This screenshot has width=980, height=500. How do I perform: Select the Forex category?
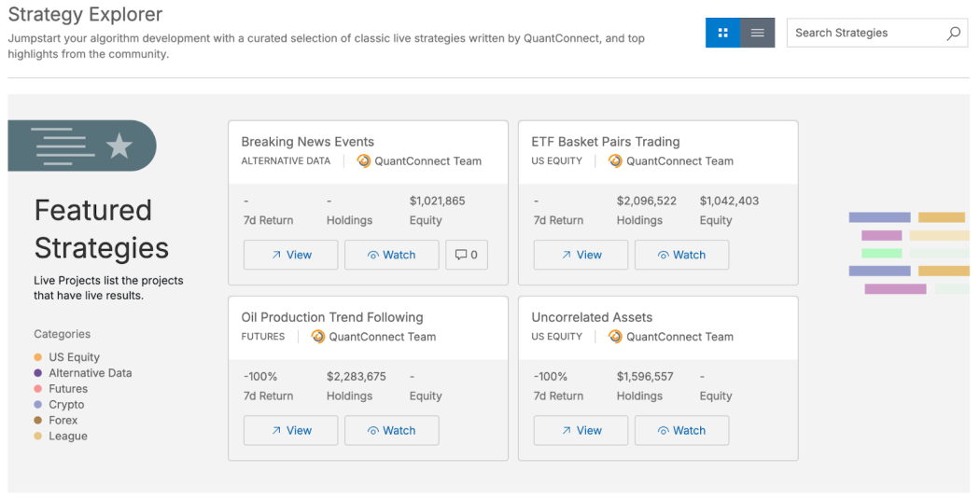(63, 420)
